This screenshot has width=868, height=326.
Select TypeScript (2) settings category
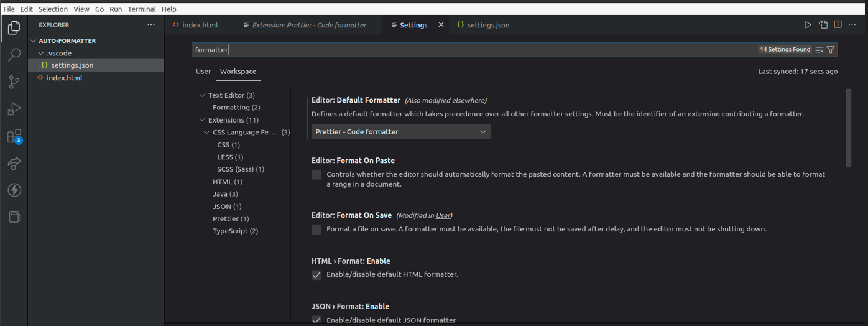(x=235, y=231)
